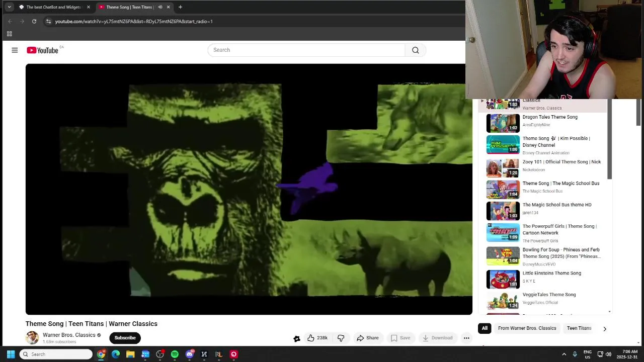Show hidden system tray icons
The height and width of the screenshot is (362, 644).
pos(564,354)
